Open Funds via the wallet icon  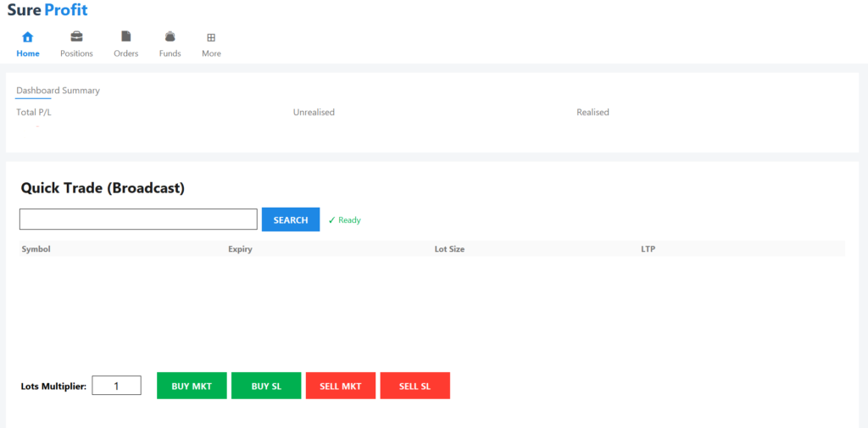coord(170,37)
